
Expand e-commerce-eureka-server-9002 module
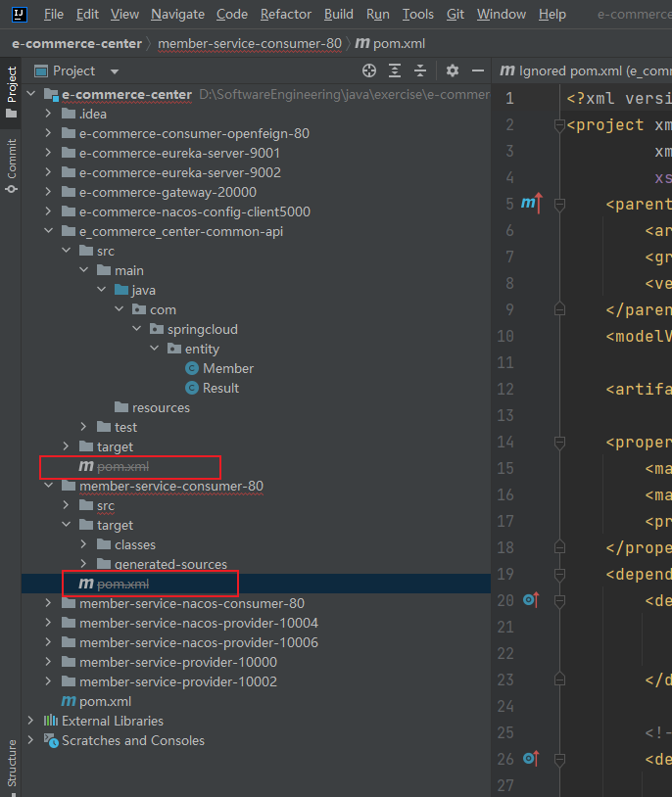pos(48,171)
